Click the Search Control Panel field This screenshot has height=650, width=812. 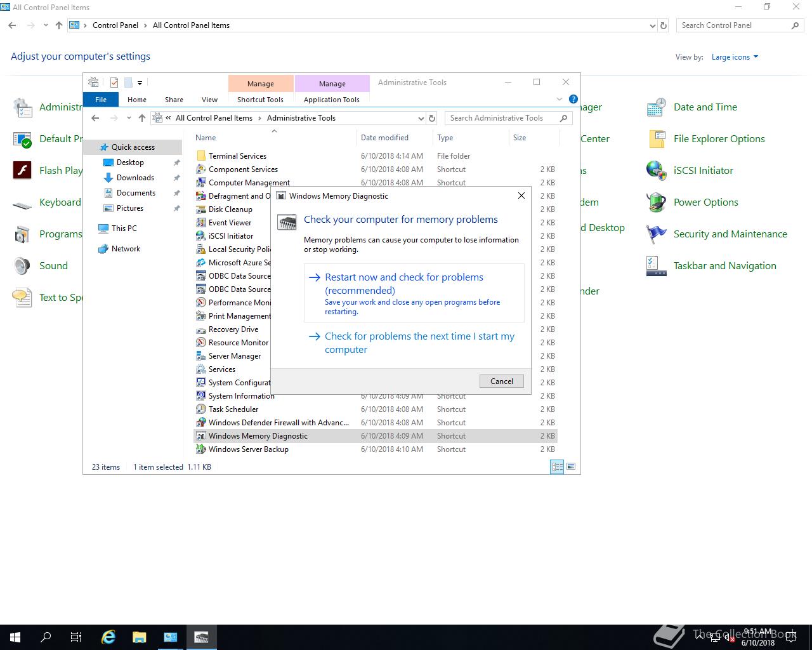[740, 25]
